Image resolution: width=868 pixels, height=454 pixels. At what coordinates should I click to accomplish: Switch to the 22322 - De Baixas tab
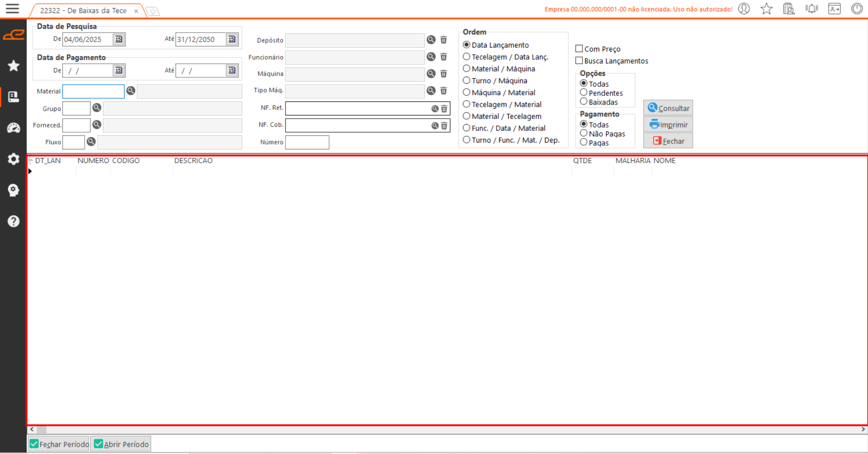pyautogui.click(x=83, y=10)
